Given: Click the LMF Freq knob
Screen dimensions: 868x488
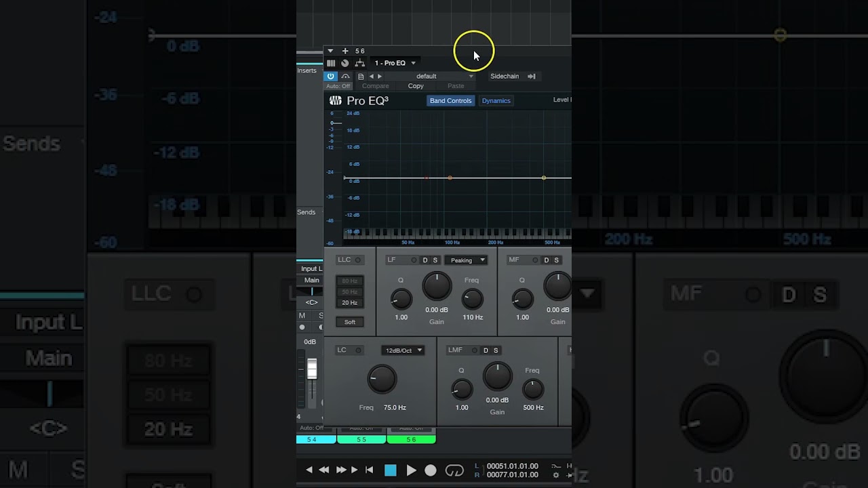Looking at the screenshot, I should [533, 389].
